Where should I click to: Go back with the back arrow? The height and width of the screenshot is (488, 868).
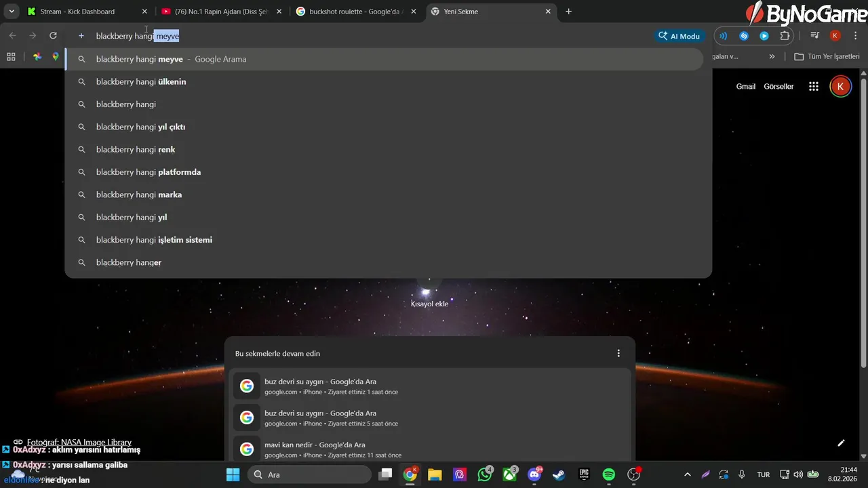pyautogui.click(x=12, y=36)
